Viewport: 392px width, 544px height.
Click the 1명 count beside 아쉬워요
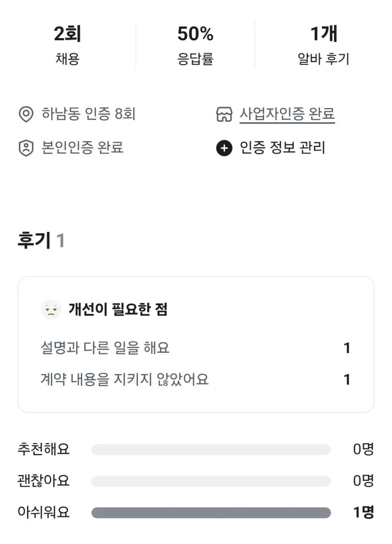[x=363, y=513]
